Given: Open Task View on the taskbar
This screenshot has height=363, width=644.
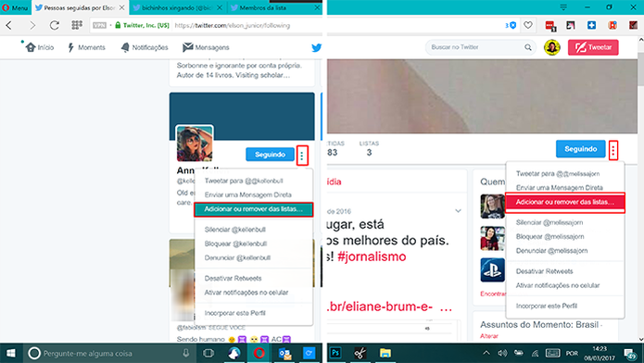Looking at the screenshot, I should (208, 353).
